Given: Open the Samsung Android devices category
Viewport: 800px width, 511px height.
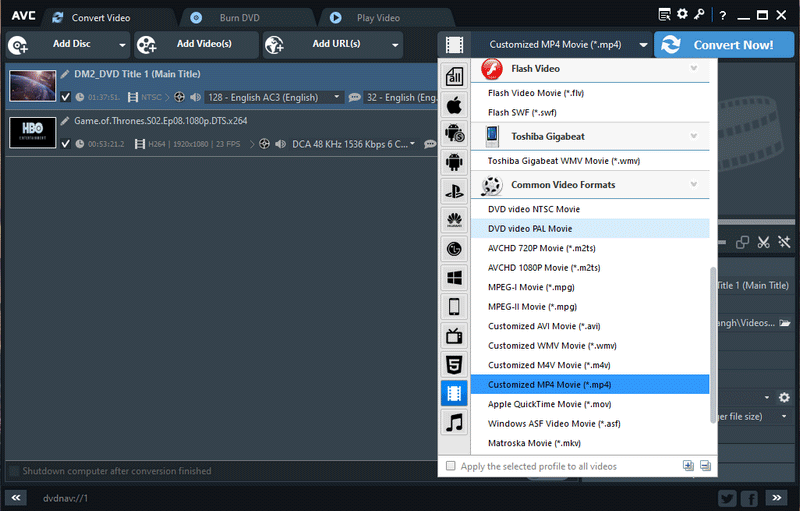Looking at the screenshot, I should pyautogui.click(x=454, y=134).
